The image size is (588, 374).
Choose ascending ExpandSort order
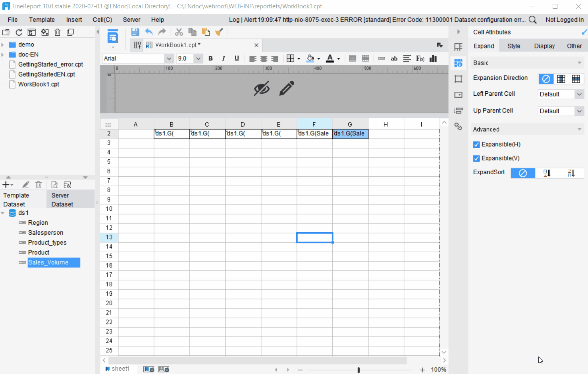pos(547,173)
